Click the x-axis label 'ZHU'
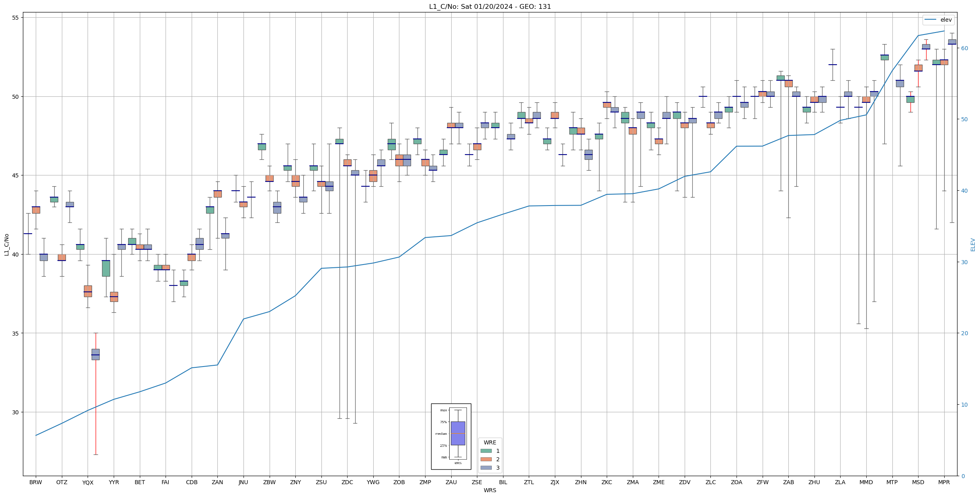 (814, 482)
